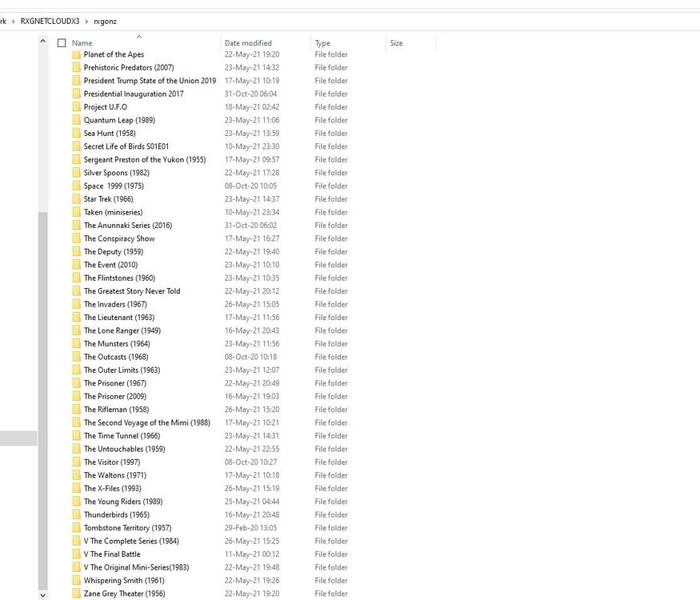Image resolution: width=700 pixels, height=600 pixels.
Task: Select The Lieutenant (1963) folder icon
Action: [x=77, y=318]
